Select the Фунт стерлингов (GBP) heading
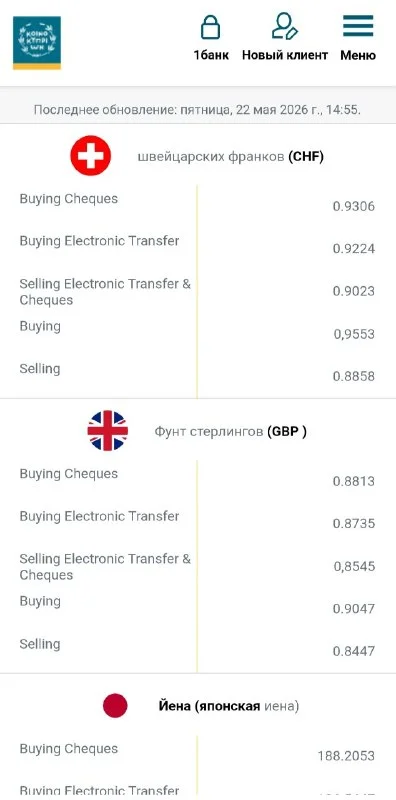This screenshot has width=396, height=800. tap(231, 432)
